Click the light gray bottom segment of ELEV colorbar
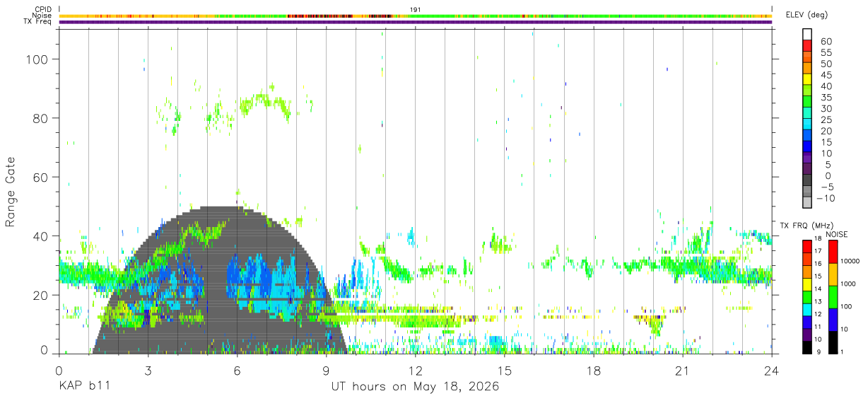This screenshot has width=868, height=401. (807, 203)
